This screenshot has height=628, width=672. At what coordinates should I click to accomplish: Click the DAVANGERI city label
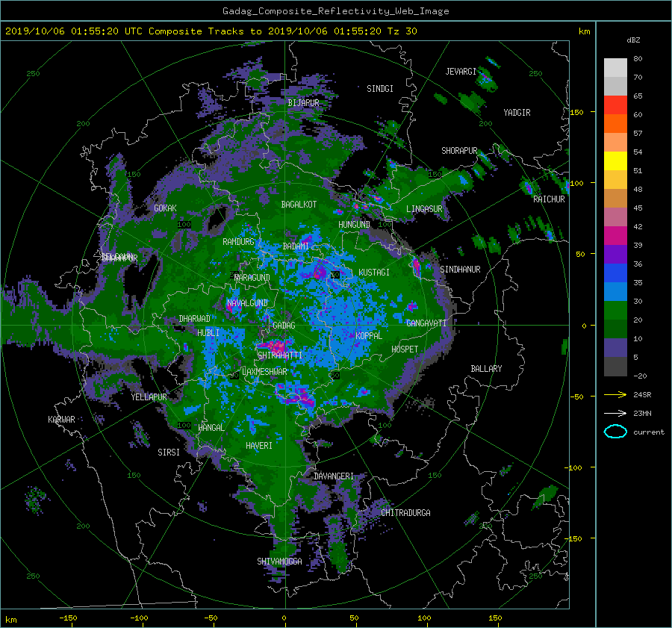[334, 476]
